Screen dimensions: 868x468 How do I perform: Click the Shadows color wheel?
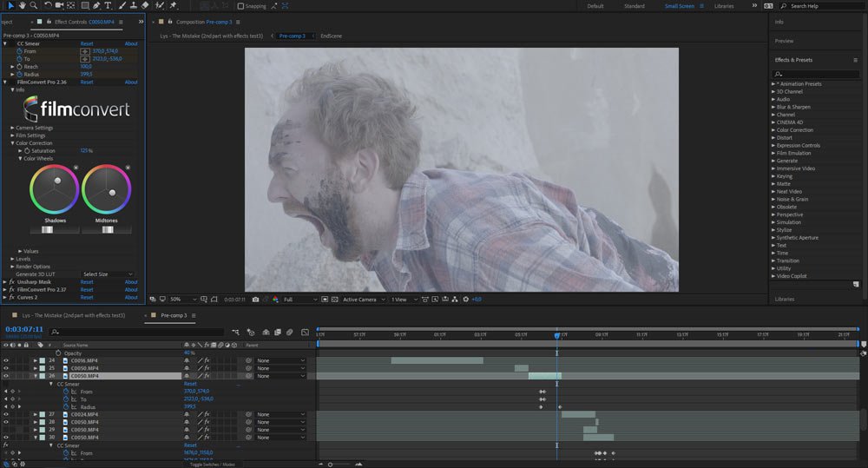tap(55, 189)
